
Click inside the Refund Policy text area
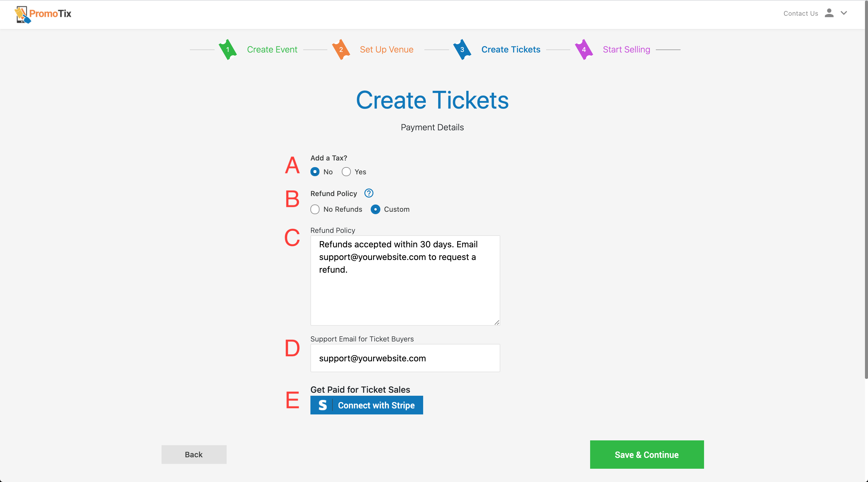(404, 280)
